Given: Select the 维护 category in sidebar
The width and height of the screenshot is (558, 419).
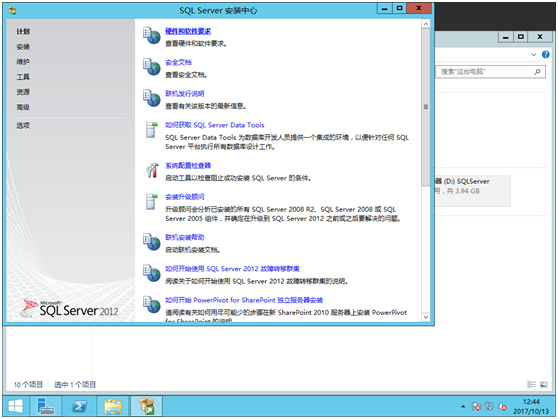Looking at the screenshot, I should tap(23, 62).
